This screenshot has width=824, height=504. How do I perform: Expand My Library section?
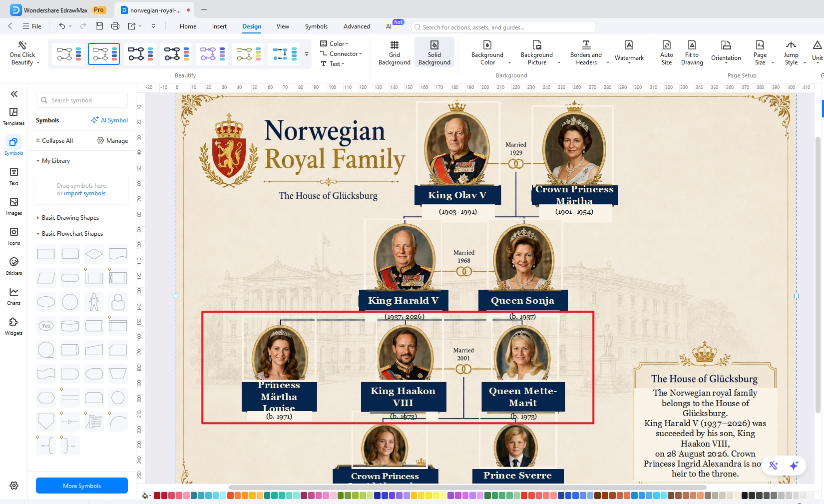click(53, 161)
